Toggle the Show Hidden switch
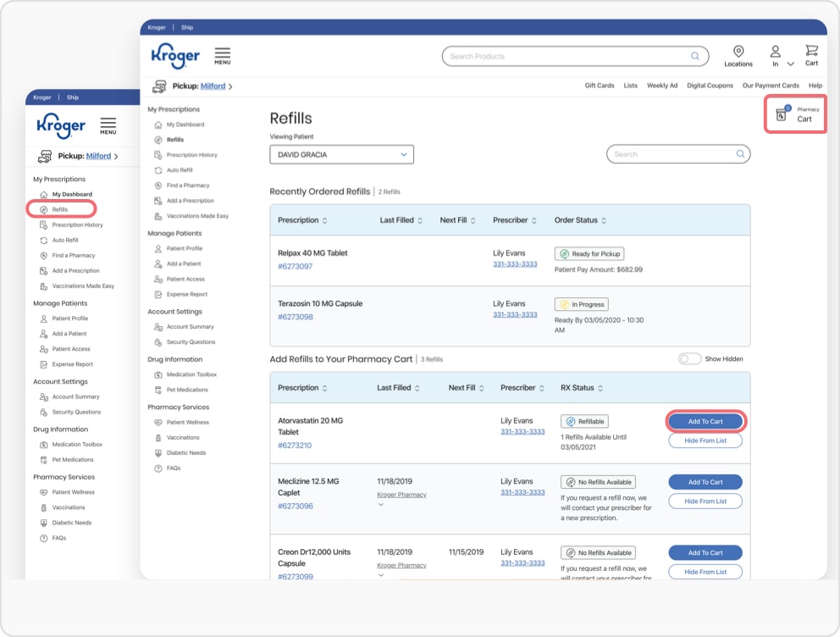The width and height of the screenshot is (840, 637). (689, 359)
